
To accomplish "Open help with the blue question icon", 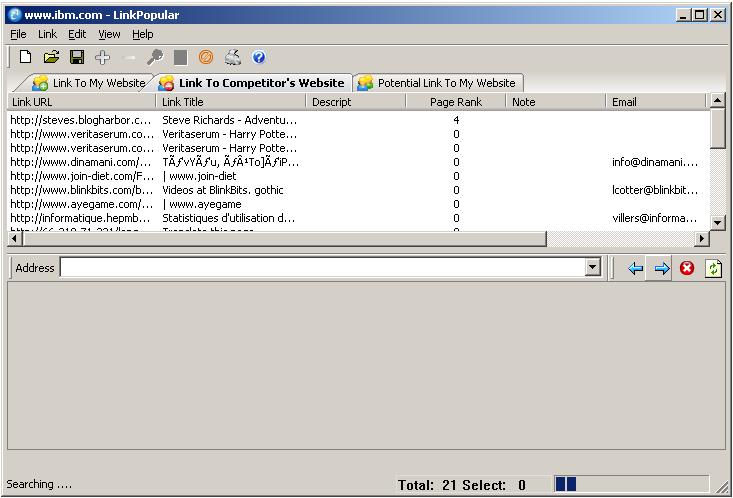I will 259,57.
